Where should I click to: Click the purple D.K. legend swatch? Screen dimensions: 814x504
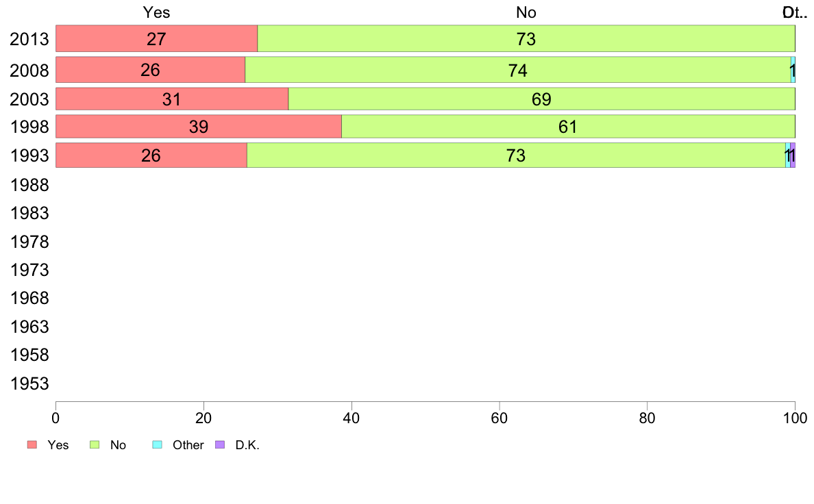220,444
